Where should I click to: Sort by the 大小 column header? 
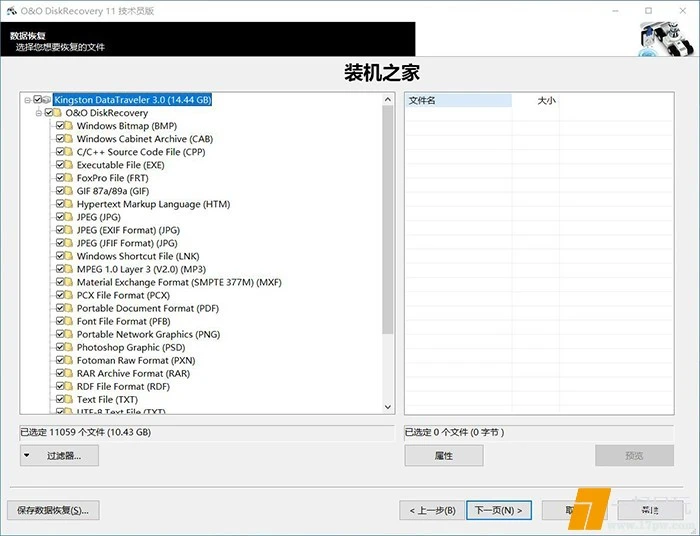pos(546,100)
